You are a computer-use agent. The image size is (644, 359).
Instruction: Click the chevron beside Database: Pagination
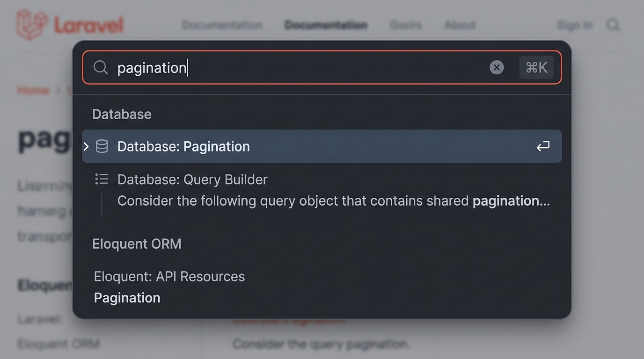pyautogui.click(x=86, y=146)
